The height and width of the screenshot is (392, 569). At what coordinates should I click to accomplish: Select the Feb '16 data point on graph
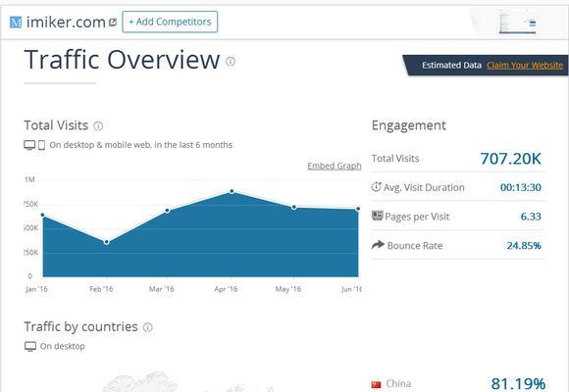tap(106, 242)
